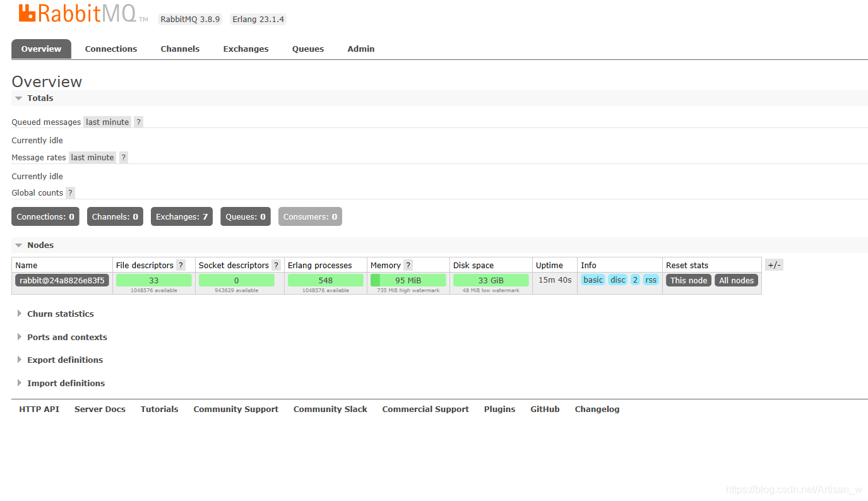This screenshot has height=501, width=868.
Task: Open node rabbit@24a8826e83f5 details
Action: [x=62, y=281]
